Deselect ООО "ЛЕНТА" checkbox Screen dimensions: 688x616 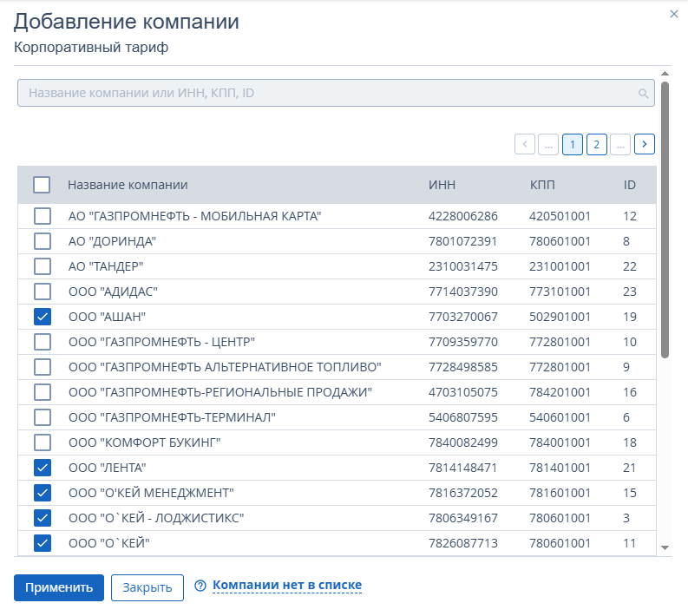point(42,469)
